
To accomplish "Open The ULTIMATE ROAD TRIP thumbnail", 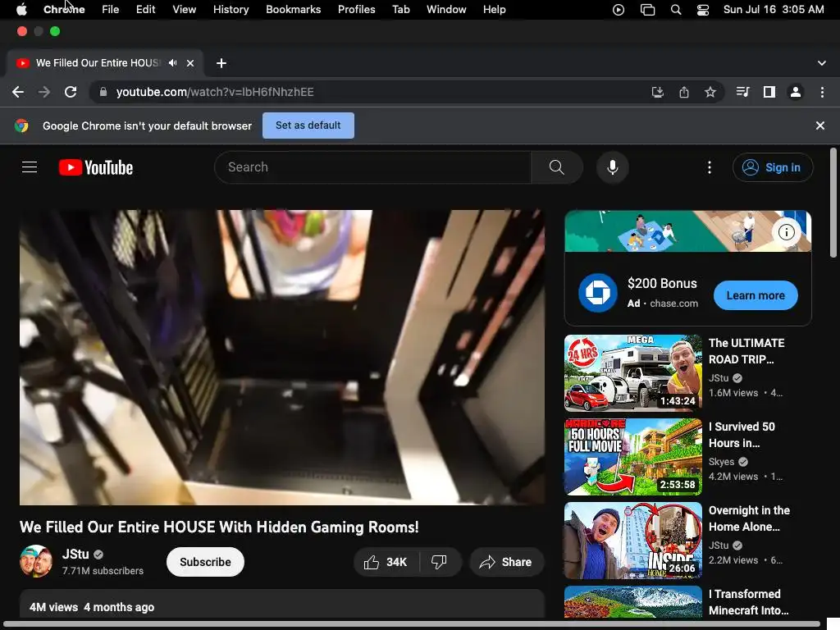I will click(x=632, y=373).
